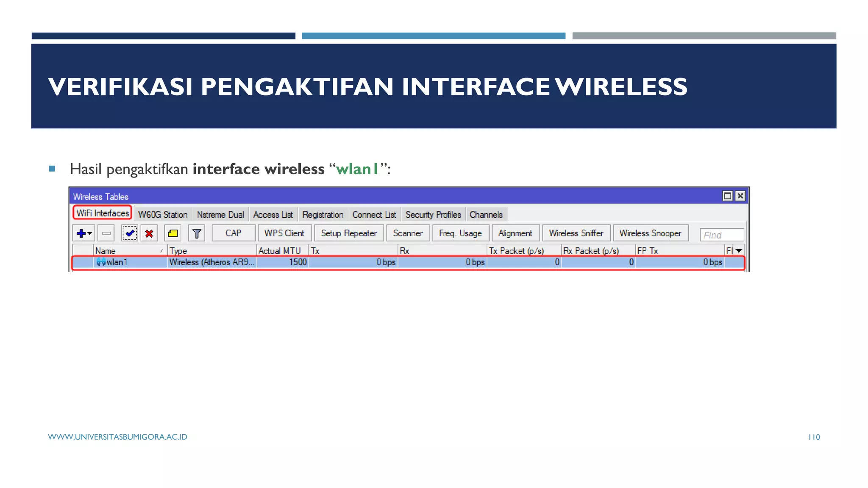Switch to the W60G Station tab
Screen dimensions: 868x488
tap(163, 214)
